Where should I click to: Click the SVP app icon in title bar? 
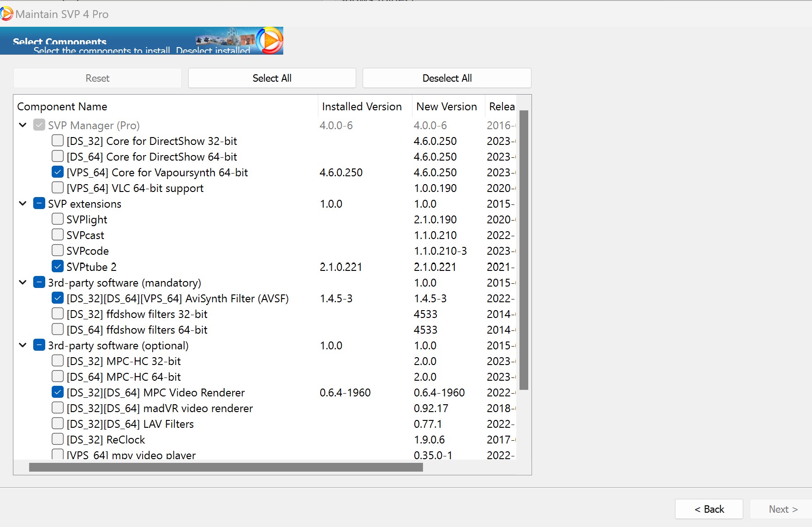tap(6, 14)
